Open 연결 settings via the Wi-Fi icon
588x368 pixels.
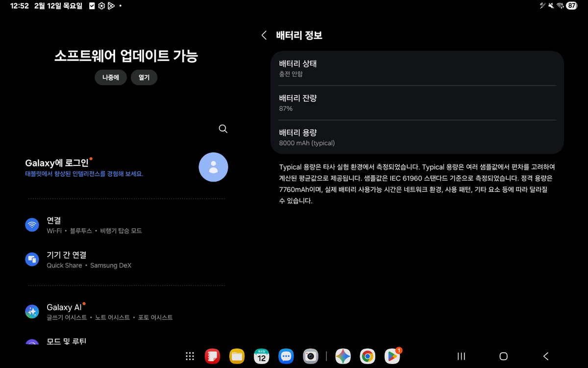32,225
